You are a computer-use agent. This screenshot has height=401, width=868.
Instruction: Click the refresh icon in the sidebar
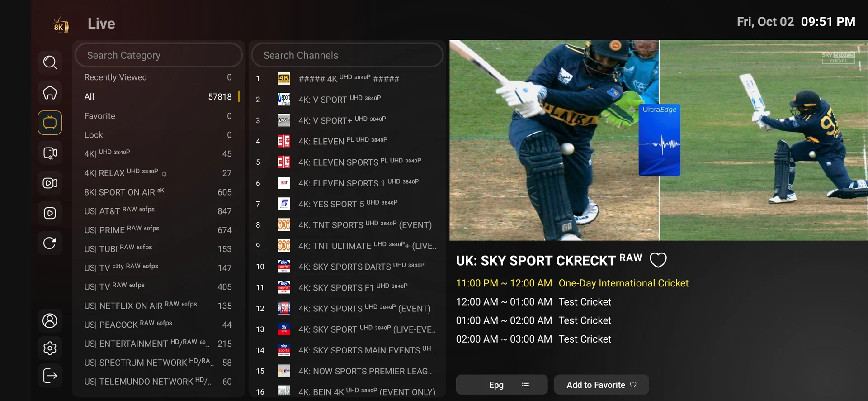(50, 243)
